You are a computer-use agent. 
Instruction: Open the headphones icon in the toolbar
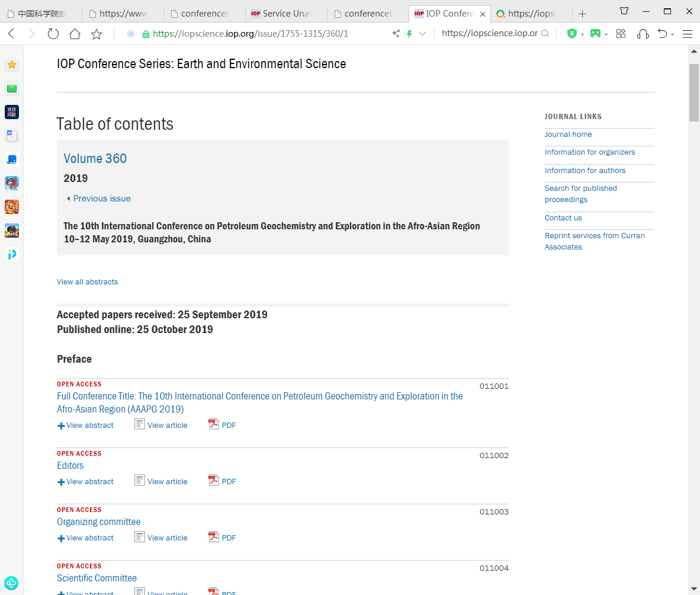pos(643,34)
